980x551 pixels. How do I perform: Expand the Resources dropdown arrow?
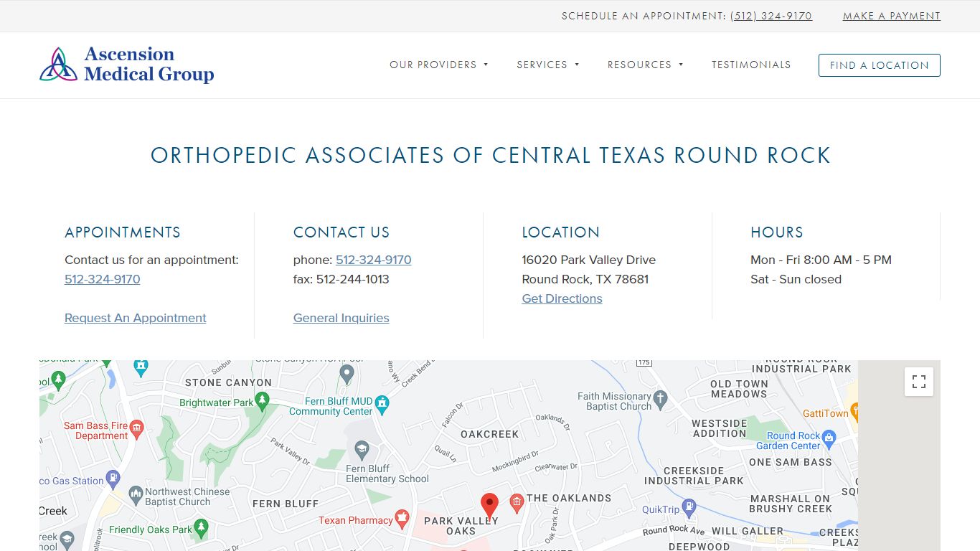tap(681, 65)
